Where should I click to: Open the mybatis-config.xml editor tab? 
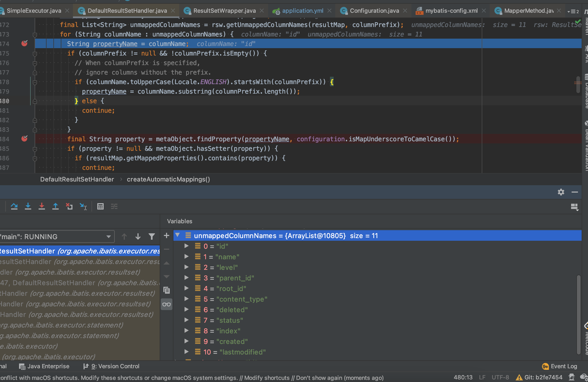451,11
